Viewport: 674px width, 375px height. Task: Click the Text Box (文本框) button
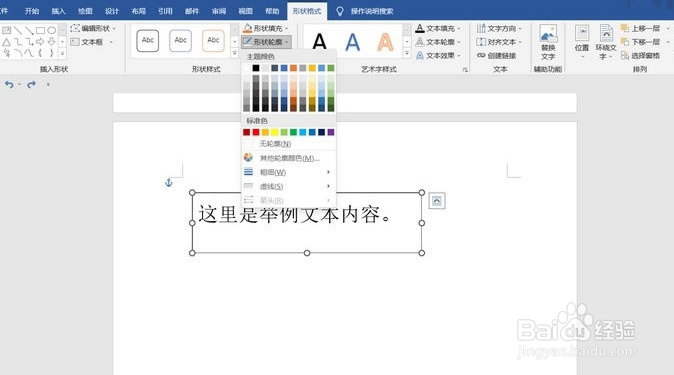click(92, 42)
